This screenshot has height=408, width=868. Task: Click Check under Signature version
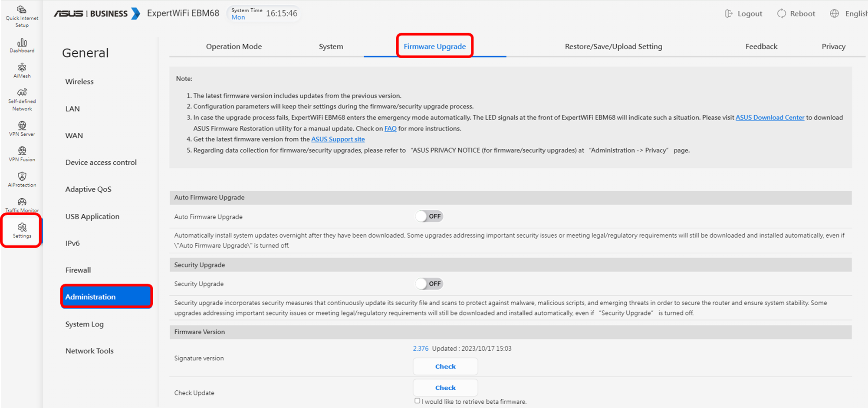pyautogui.click(x=445, y=366)
